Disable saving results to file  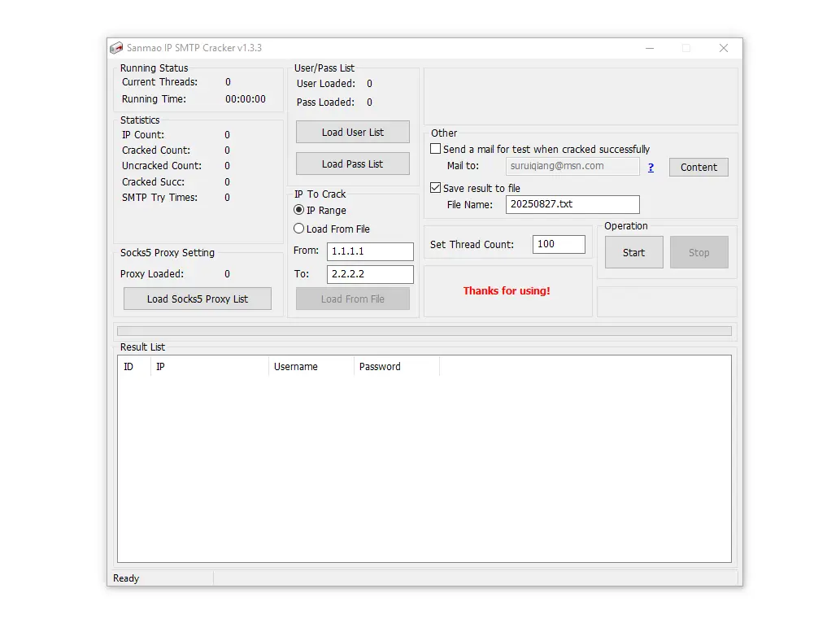[x=436, y=187]
